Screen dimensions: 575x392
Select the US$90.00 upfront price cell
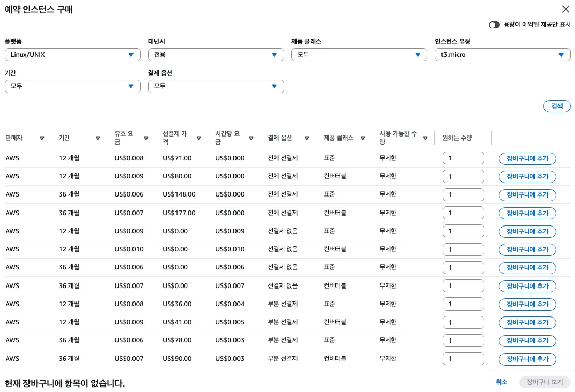(x=177, y=359)
